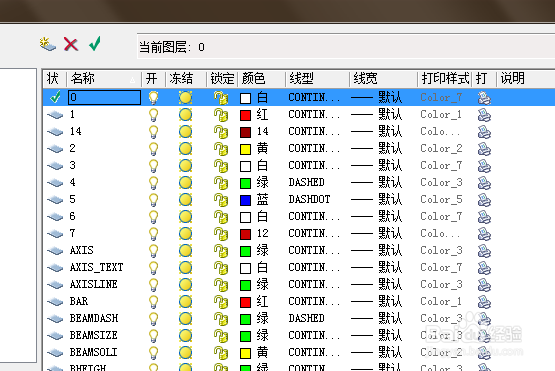The width and height of the screenshot is (555, 371).
Task: Click status icon of layer 14
Action: [55, 132]
